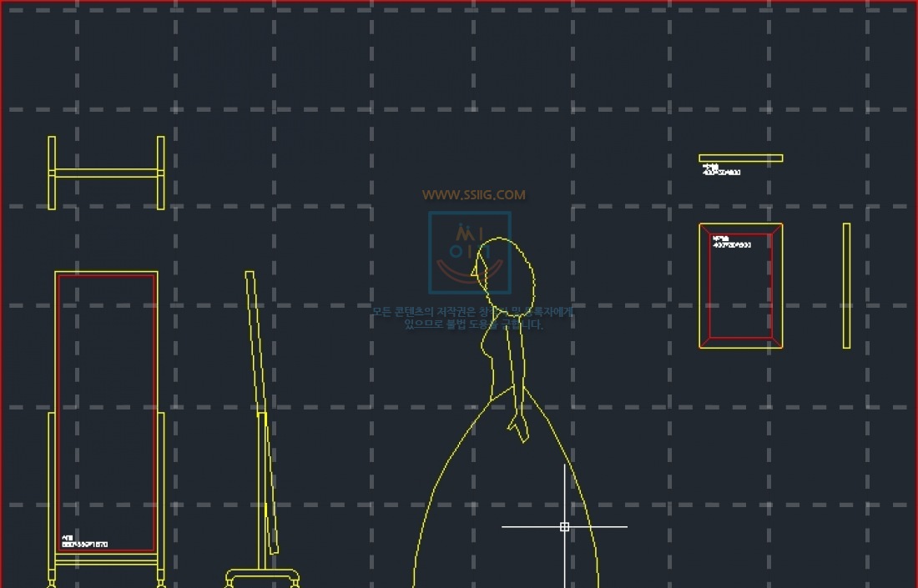The width and height of the screenshot is (918, 588).
Task: Click the WWW.SSIIG.COM watermark link
Action: pyautogui.click(x=473, y=195)
